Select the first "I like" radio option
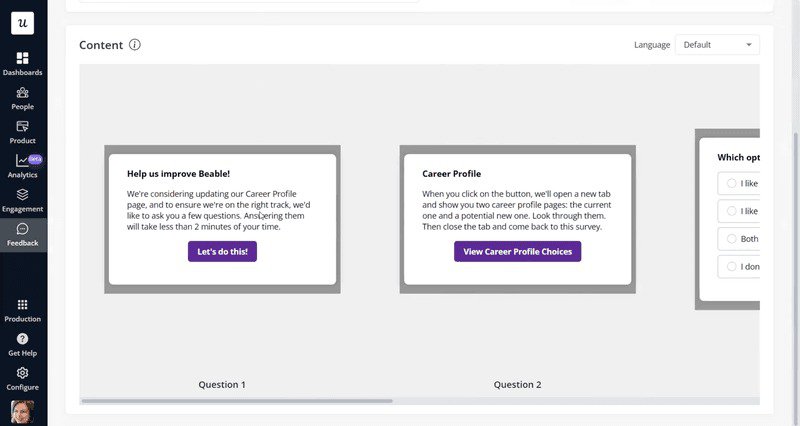This screenshot has width=800, height=426. (732, 183)
